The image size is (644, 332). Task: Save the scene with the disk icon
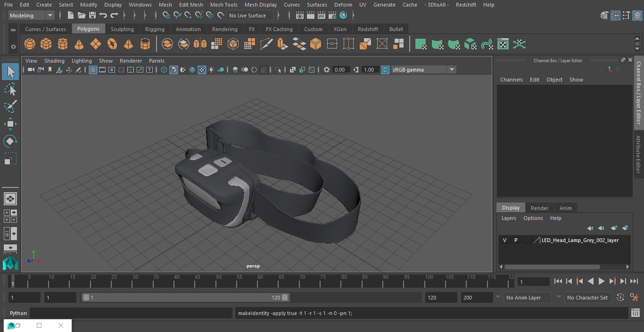pyautogui.click(x=92, y=16)
